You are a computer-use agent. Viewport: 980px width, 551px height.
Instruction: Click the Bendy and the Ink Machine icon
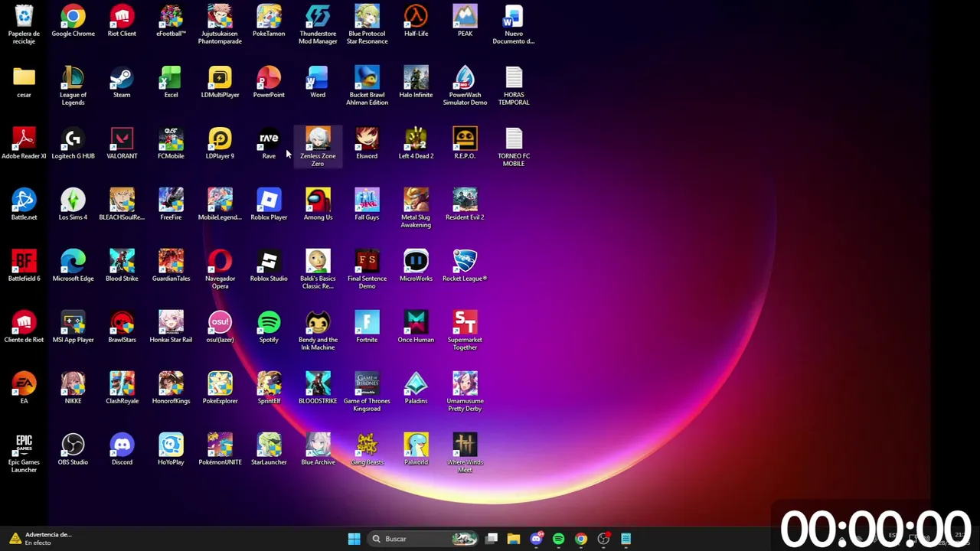click(318, 331)
